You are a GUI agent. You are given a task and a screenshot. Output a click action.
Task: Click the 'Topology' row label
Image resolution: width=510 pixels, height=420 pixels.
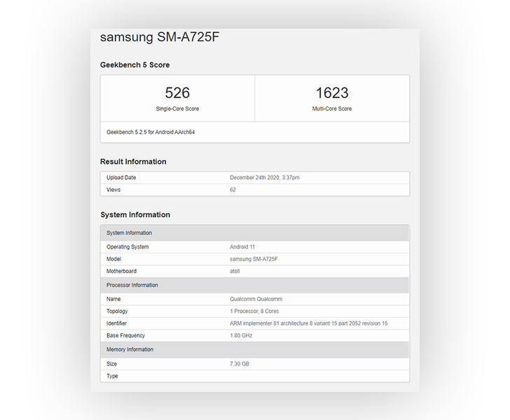[117, 311]
